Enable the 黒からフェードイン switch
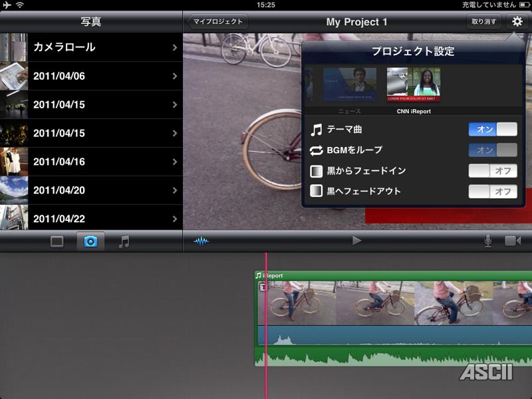Viewport: 532px width, 399px height. tap(492, 171)
